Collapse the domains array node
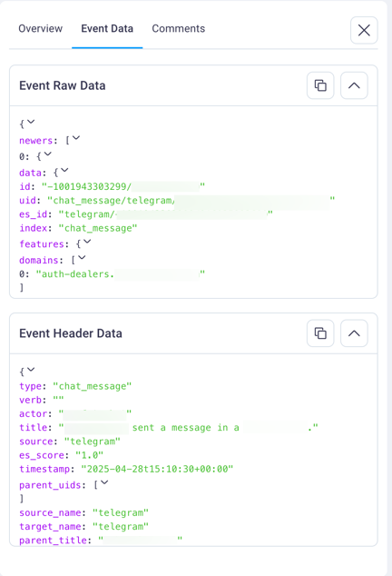 pos(82,257)
